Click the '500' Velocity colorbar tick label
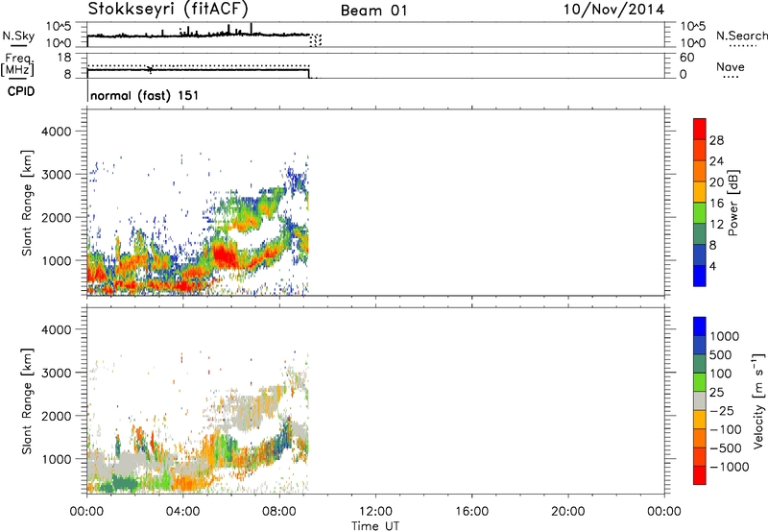Viewport: 768px width, 532px height. (720, 354)
